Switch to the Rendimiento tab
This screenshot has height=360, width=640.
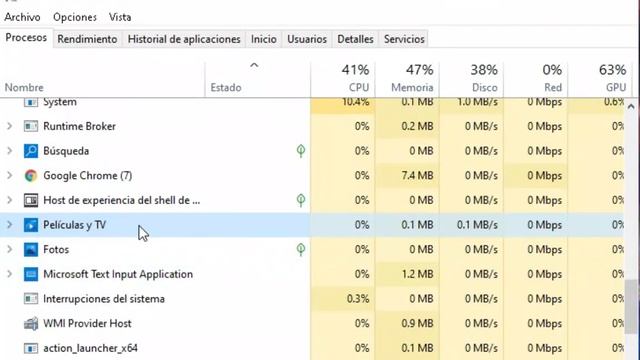[x=87, y=39]
